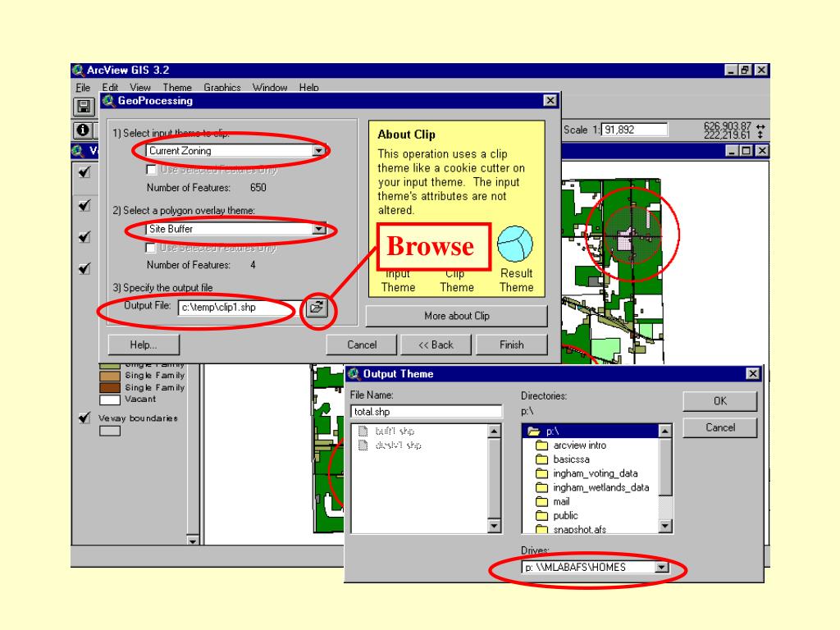Screen dimensions: 840x630
Task: Open the Help menu
Action: tap(308, 87)
